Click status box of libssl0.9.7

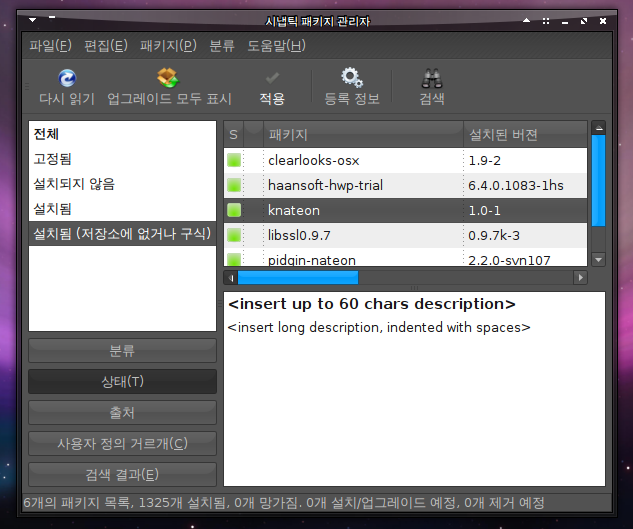pyautogui.click(x=234, y=235)
